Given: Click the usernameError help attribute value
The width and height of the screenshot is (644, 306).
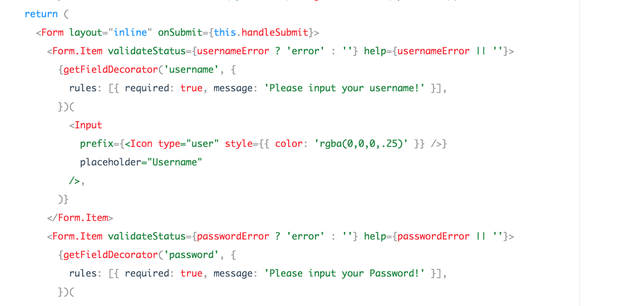Looking at the screenshot, I should click(x=433, y=51).
